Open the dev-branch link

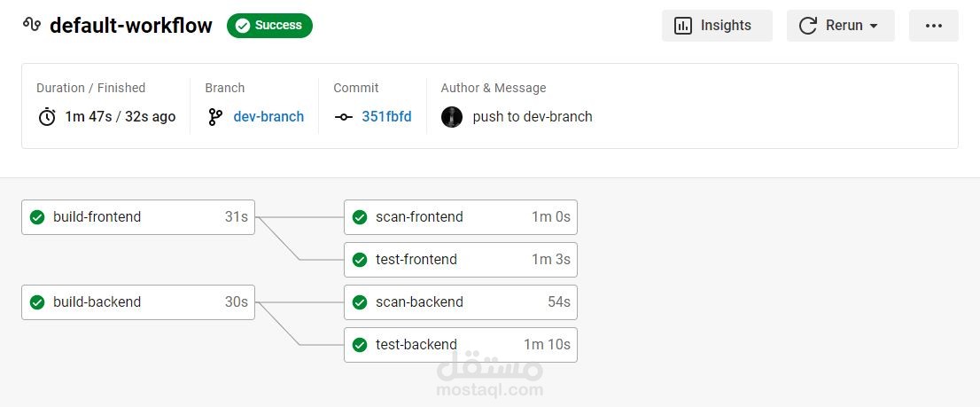pos(268,117)
